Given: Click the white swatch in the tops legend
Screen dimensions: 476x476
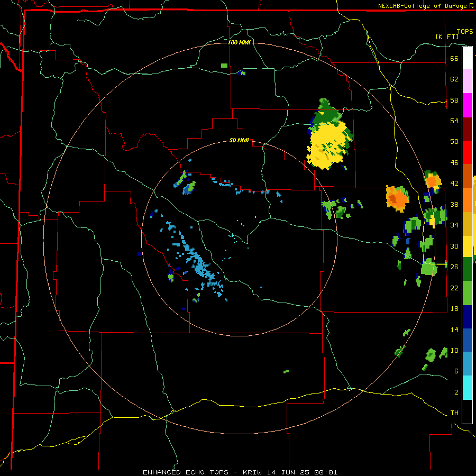Looking at the screenshot, I should [467, 59].
